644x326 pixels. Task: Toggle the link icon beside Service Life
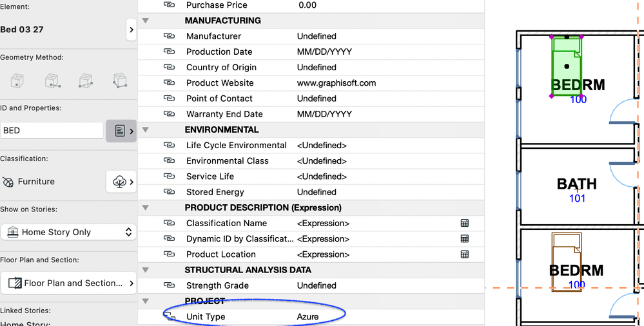tap(170, 177)
